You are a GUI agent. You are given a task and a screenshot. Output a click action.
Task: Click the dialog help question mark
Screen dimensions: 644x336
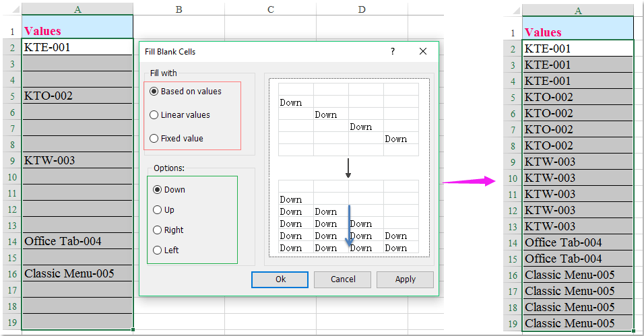393,51
